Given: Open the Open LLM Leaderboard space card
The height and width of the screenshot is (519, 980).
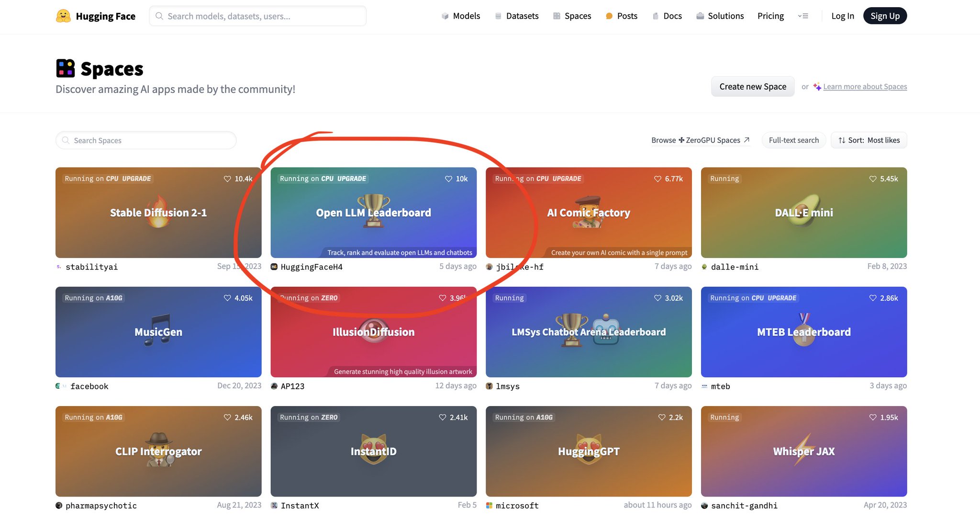Looking at the screenshot, I should coord(373,213).
